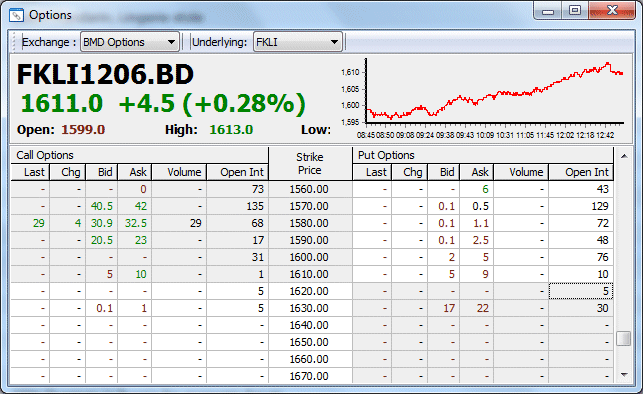The height and width of the screenshot is (394, 643).
Task: Click put open interest 30 at strike 1630
Action: pyautogui.click(x=581, y=308)
